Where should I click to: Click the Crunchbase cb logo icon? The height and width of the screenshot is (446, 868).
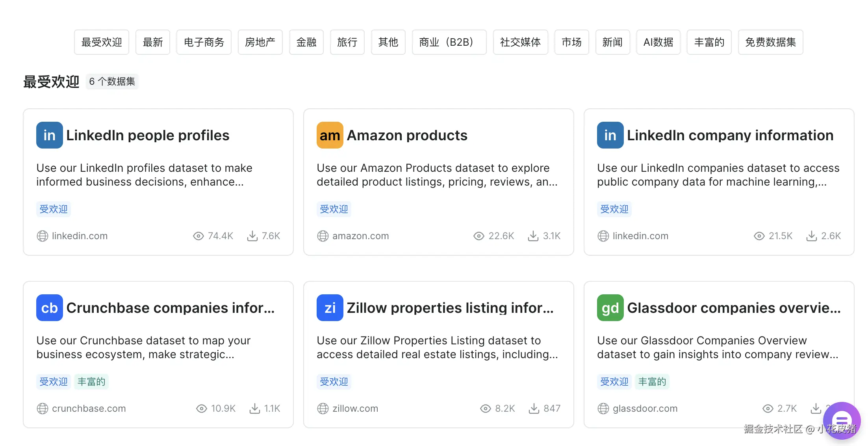49,308
